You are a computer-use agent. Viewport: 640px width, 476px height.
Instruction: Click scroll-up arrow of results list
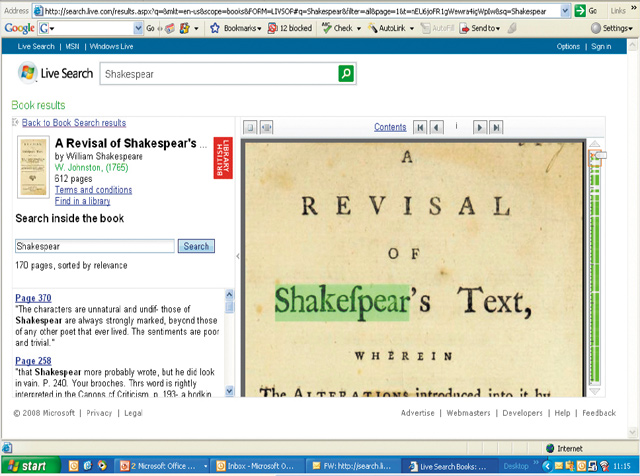click(229, 294)
